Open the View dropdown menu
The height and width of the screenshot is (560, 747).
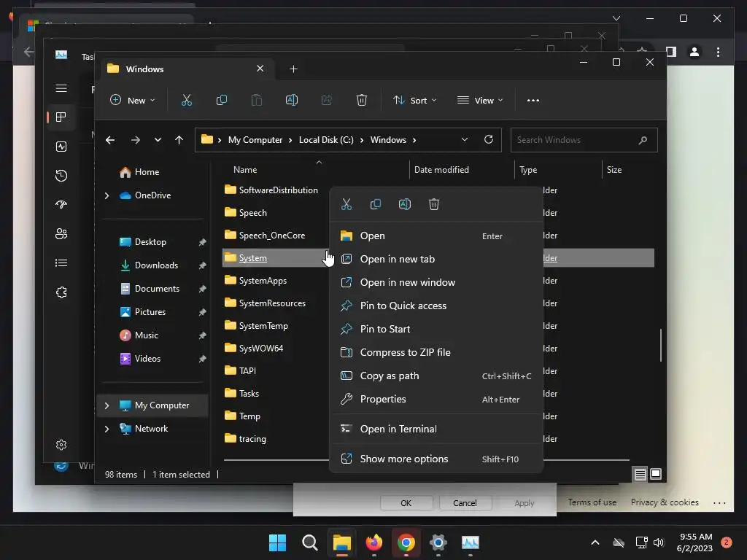point(480,101)
